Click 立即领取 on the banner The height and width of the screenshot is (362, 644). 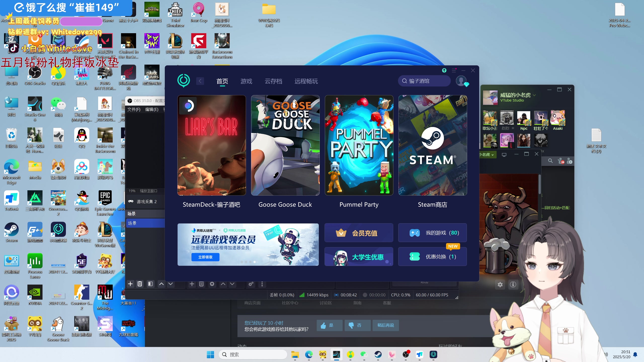(x=205, y=257)
